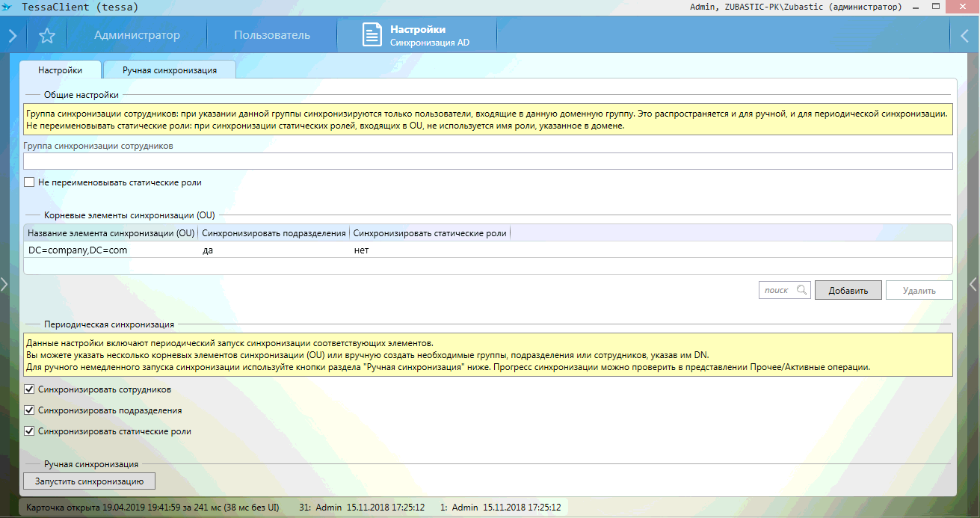
Task: Open the Администратор workspace tab
Action: pyautogui.click(x=137, y=35)
